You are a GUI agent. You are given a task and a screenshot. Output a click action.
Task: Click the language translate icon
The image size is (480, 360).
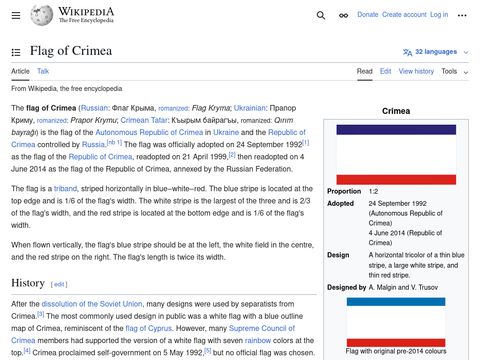(x=407, y=52)
